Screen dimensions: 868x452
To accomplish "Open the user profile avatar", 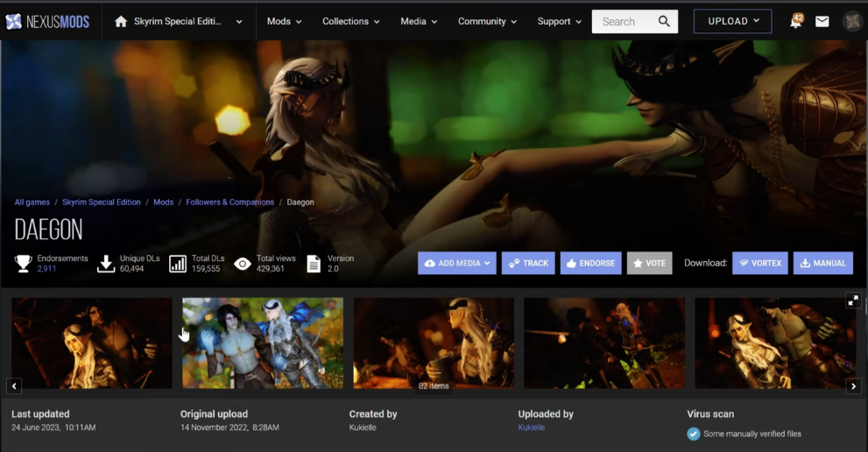I will 851,21.
